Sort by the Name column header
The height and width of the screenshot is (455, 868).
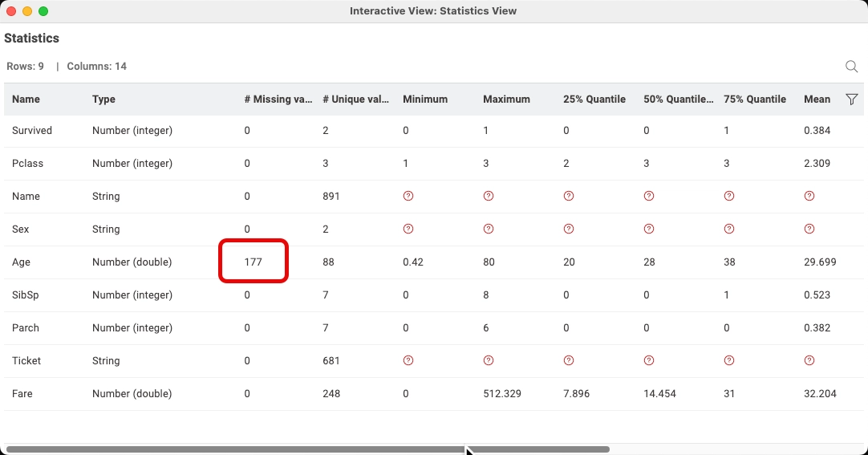(26, 100)
